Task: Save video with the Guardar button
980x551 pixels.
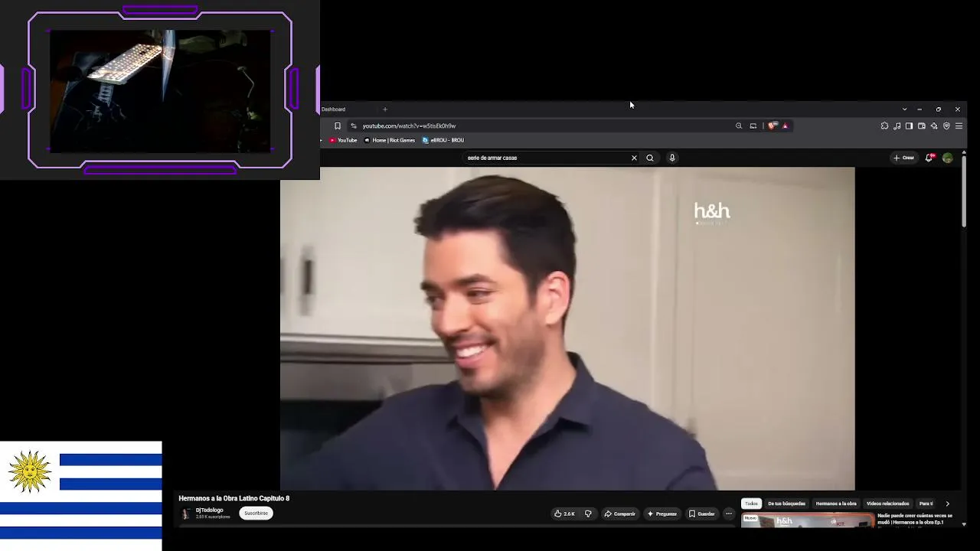Action: [702, 514]
